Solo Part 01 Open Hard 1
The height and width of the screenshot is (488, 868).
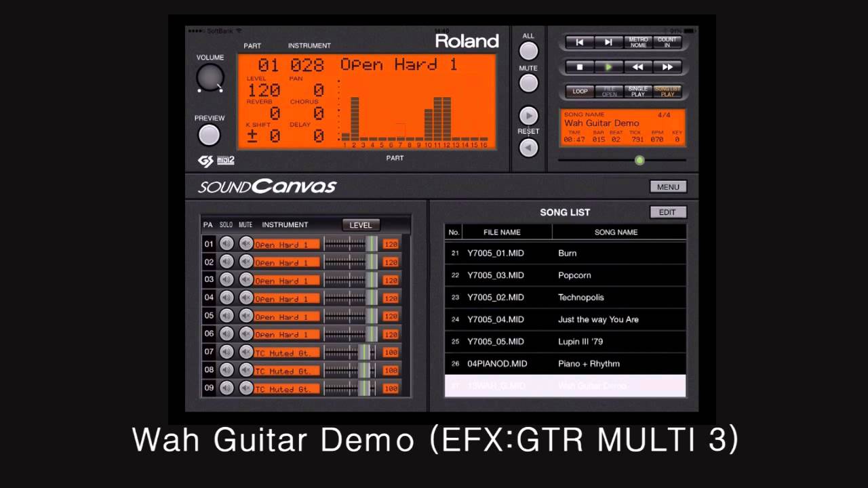pos(226,244)
